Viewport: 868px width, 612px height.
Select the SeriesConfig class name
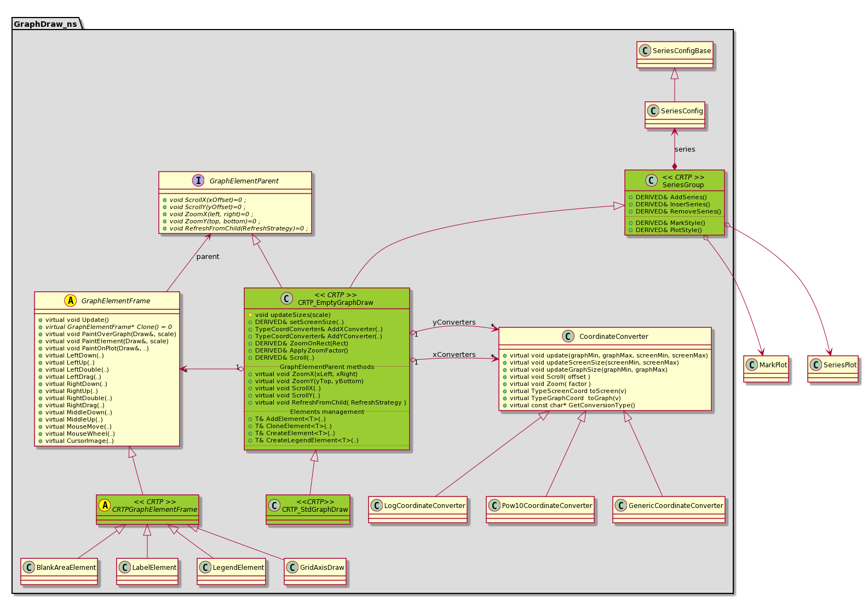pos(682,111)
